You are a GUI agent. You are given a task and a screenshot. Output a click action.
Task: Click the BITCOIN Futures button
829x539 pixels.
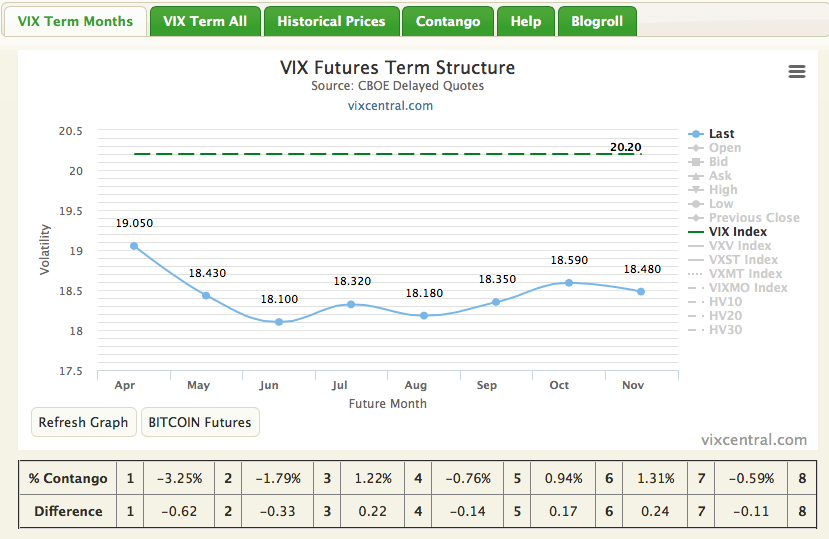click(200, 422)
